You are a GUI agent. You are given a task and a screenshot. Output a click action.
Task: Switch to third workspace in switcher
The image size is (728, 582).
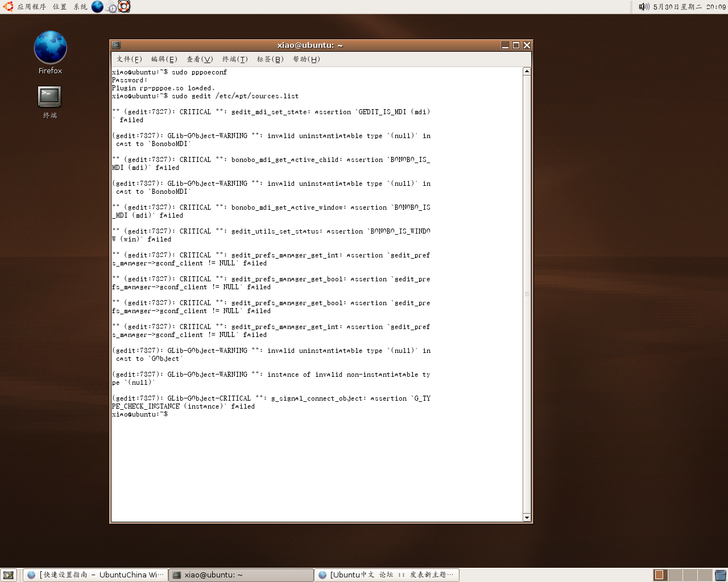[x=690, y=575]
